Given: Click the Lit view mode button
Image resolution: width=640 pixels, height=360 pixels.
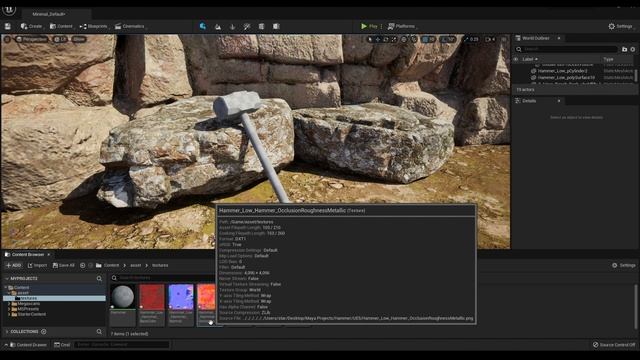Looking at the screenshot, I should coord(61,39).
